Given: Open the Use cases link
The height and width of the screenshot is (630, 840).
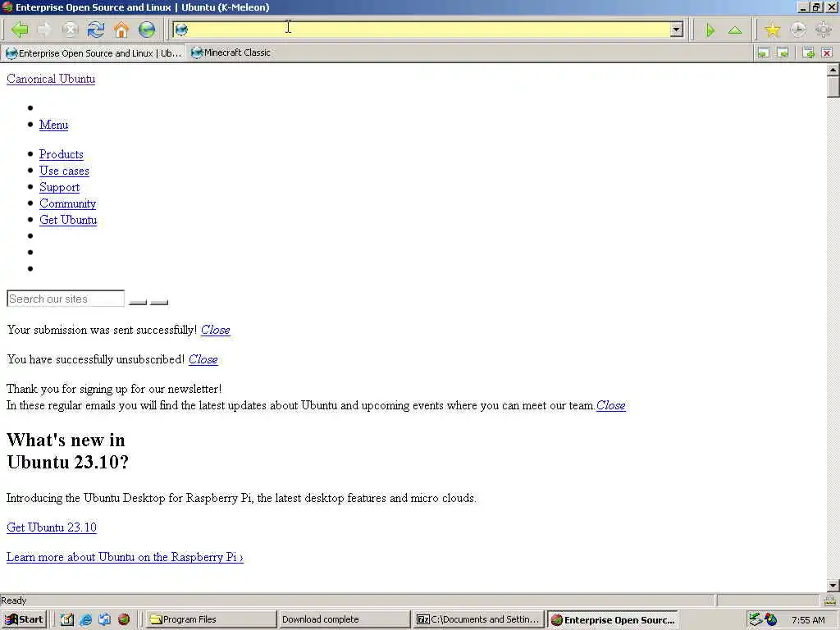Looking at the screenshot, I should (64, 171).
